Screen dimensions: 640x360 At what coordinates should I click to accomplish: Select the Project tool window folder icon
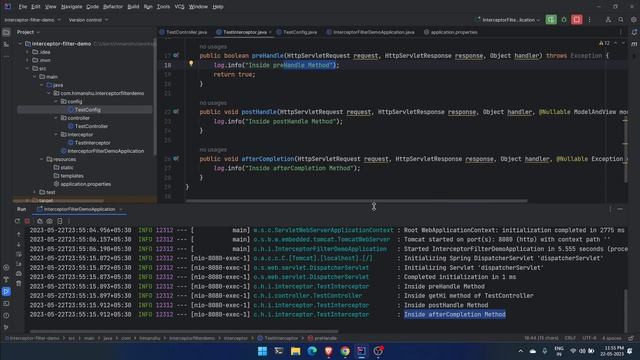coord(6,32)
